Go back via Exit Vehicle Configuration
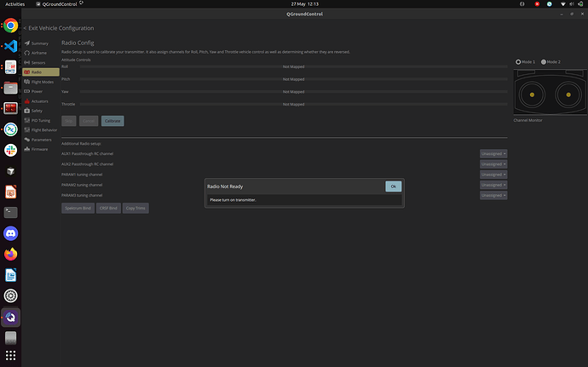 [x=59, y=28]
